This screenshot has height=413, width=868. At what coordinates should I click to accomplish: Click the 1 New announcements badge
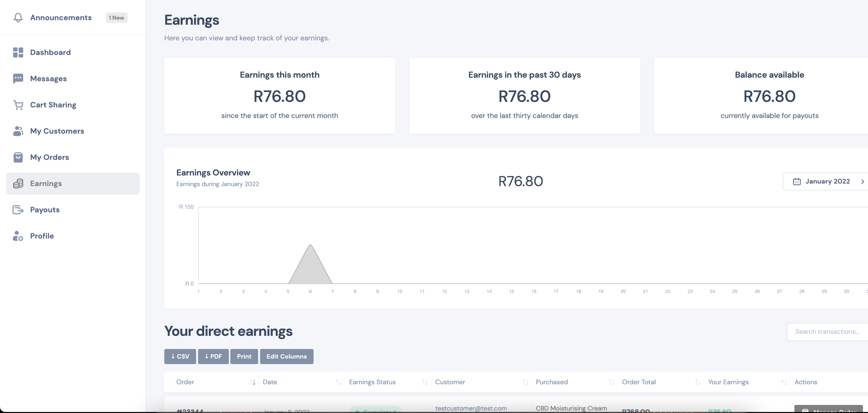(x=117, y=18)
